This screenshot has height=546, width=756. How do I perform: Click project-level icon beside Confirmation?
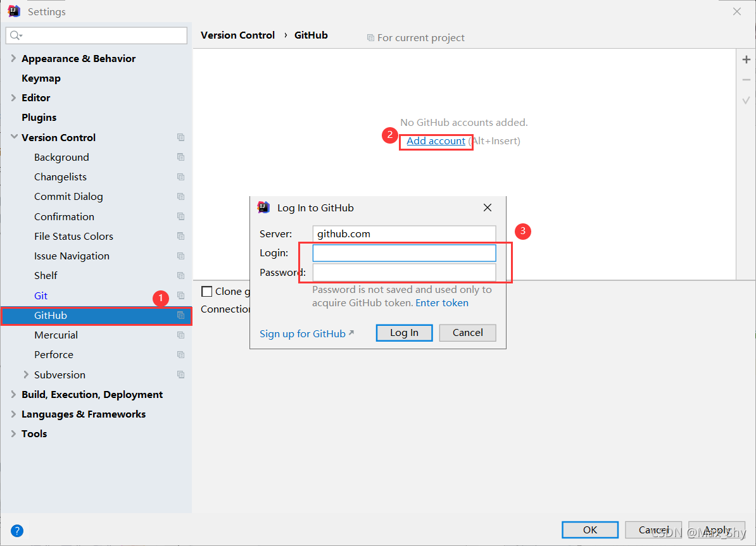tap(181, 216)
